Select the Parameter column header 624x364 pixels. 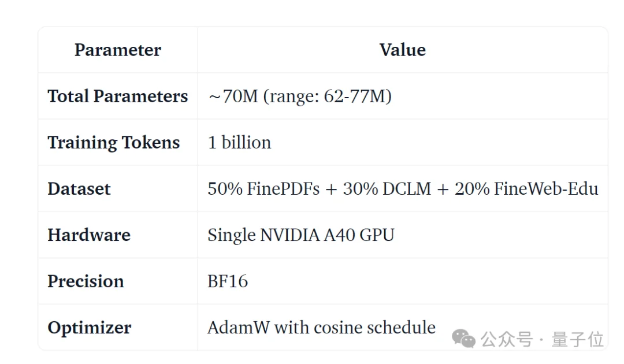(x=118, y=50)
